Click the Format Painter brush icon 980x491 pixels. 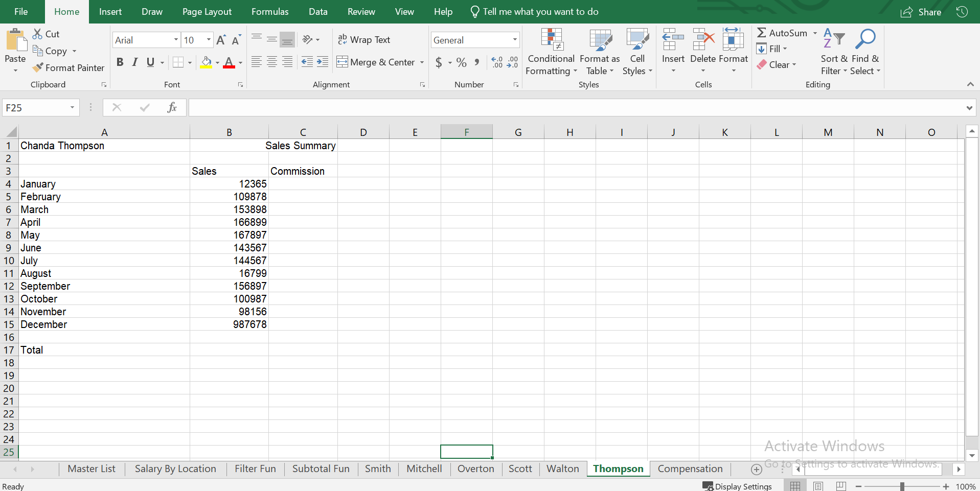(38, 67)
